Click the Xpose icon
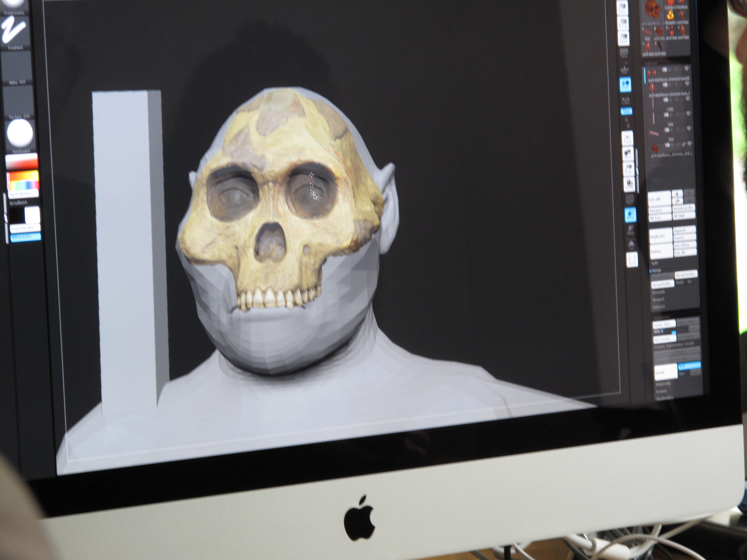The height and width of the screenshot is (560, 747). (x=632, y=260)
